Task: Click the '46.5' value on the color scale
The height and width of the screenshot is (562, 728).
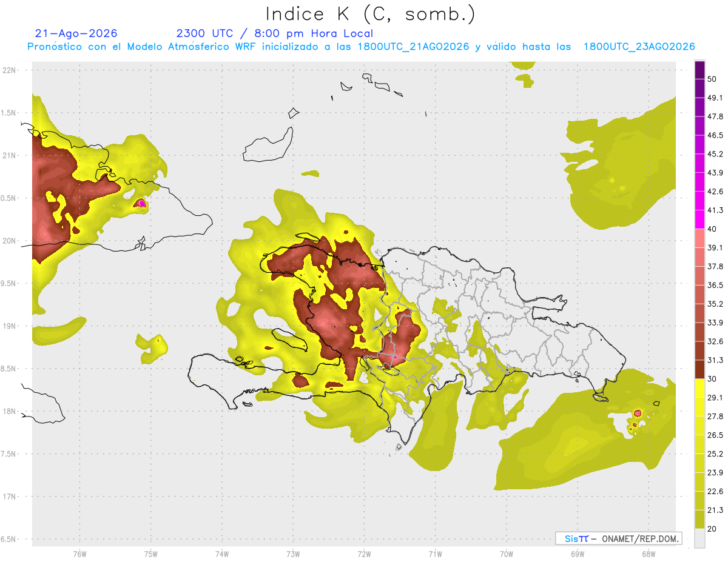Action: (x=715, y=135)
